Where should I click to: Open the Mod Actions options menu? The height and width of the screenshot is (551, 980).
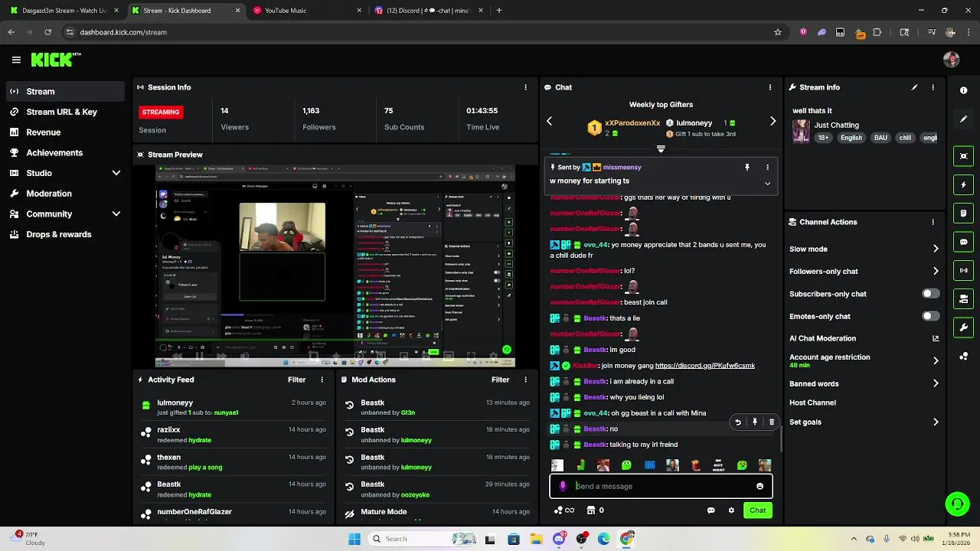coord(525,380)
